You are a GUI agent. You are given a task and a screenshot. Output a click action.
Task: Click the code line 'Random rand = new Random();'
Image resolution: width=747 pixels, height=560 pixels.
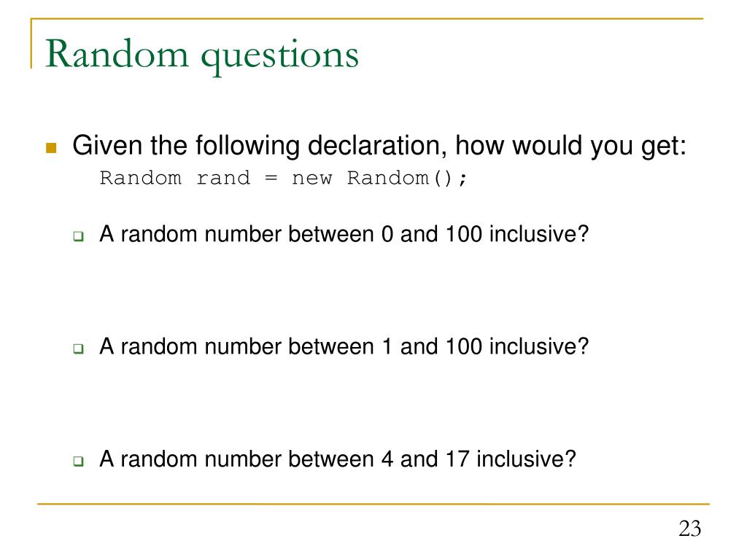pos(284,178)
